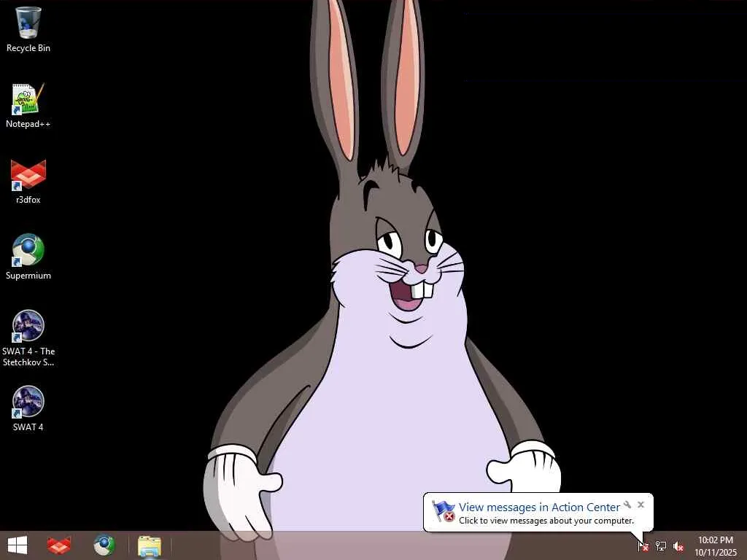This screenshot has width=747, height=560.
Task: Select the Supermium desktop shortcut
Action: pyautogui.click(x=28, y=257)
